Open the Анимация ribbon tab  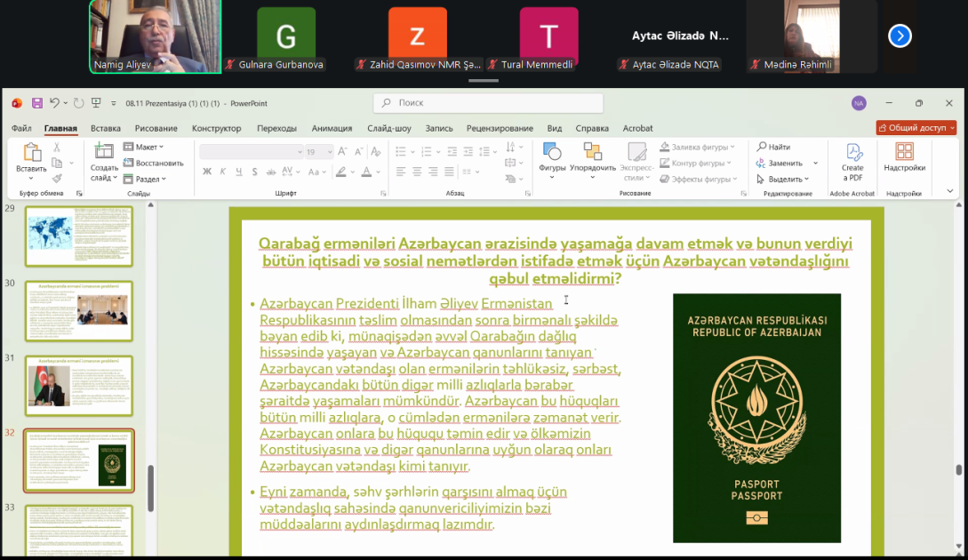(332, 128)
